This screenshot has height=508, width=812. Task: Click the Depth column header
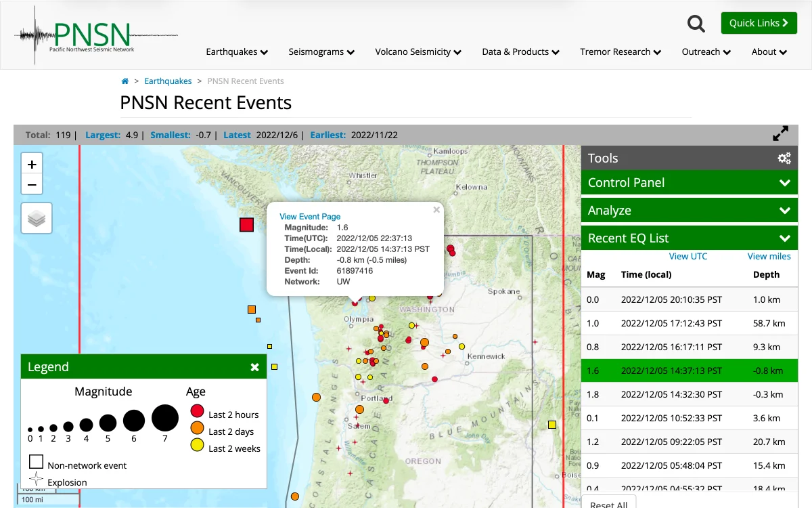(766, 275)
